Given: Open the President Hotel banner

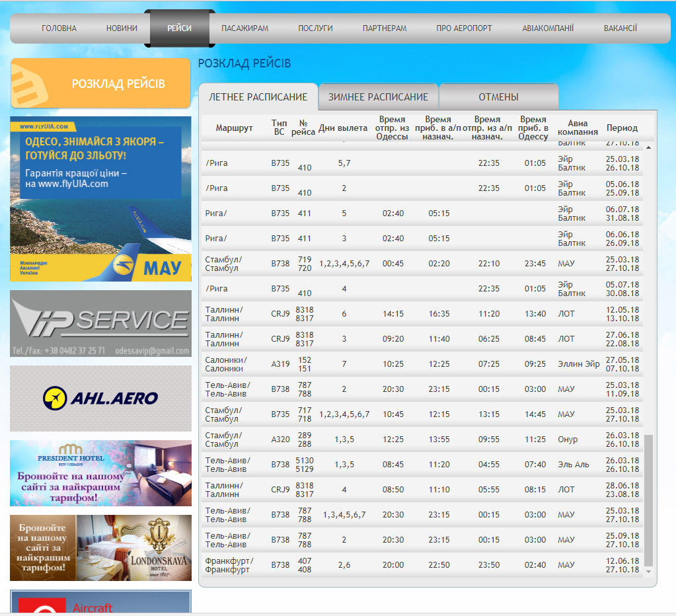Looking at the screenshot, I should click(100, 473).
